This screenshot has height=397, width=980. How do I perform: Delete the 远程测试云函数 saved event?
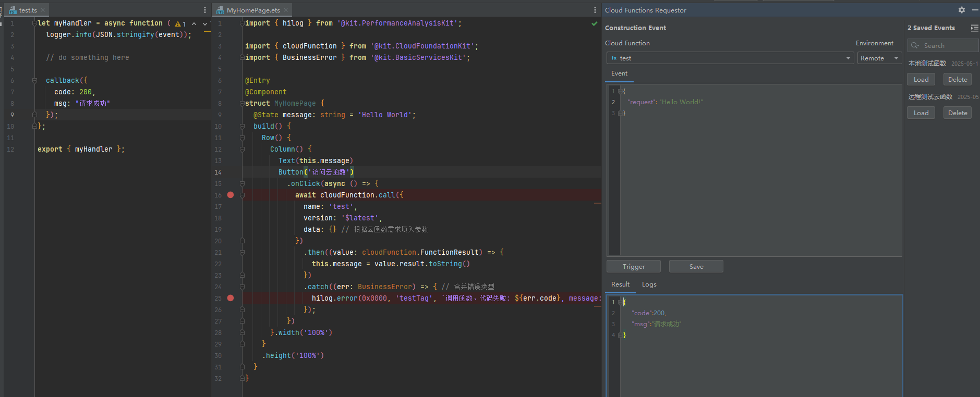tap(958, 113)
